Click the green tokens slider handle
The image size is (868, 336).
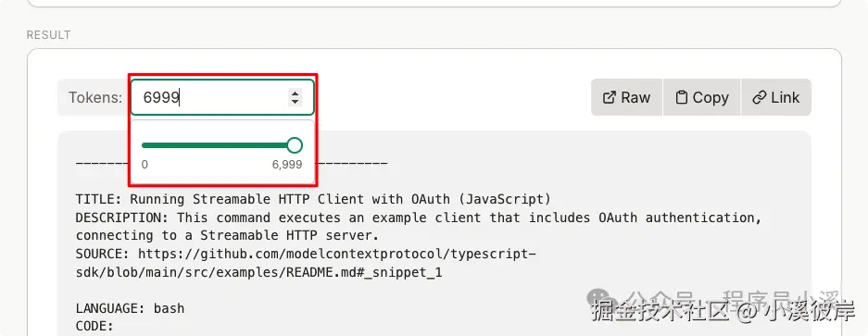(x=296, y=145)
